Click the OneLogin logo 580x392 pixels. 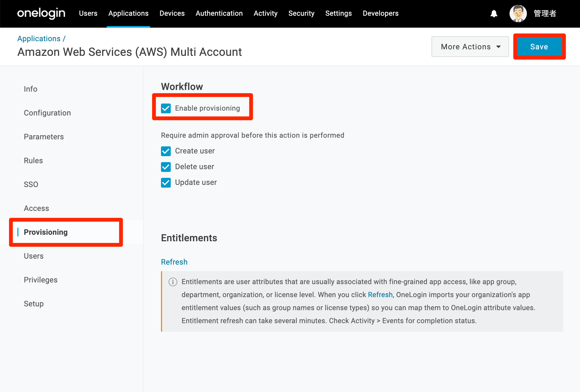pyautogui.click(x=41, y=13)
